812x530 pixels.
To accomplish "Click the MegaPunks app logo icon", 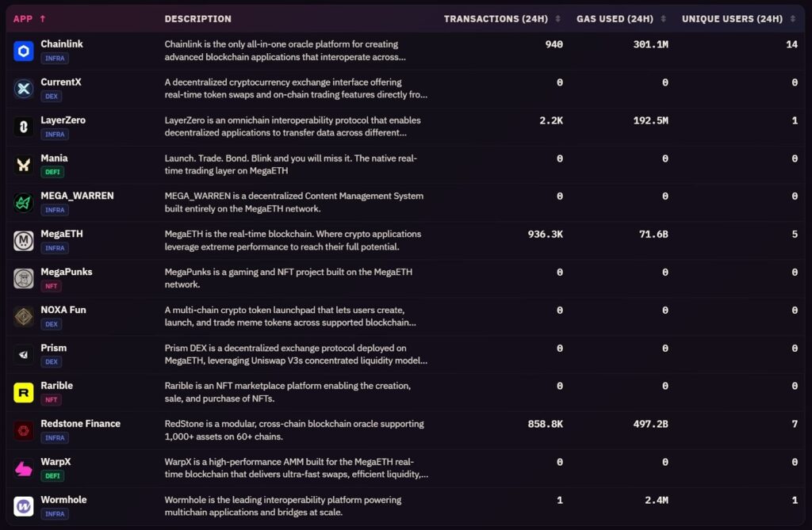I will pos(24,278).
